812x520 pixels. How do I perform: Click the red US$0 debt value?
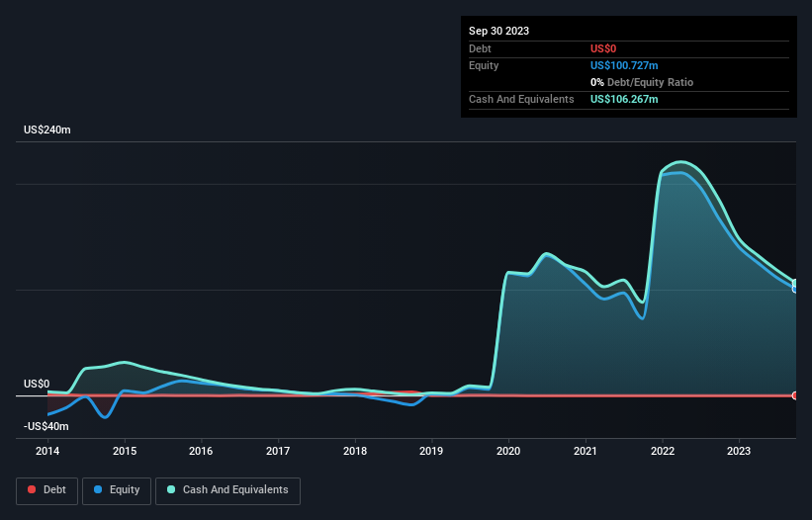pos(603,48)
